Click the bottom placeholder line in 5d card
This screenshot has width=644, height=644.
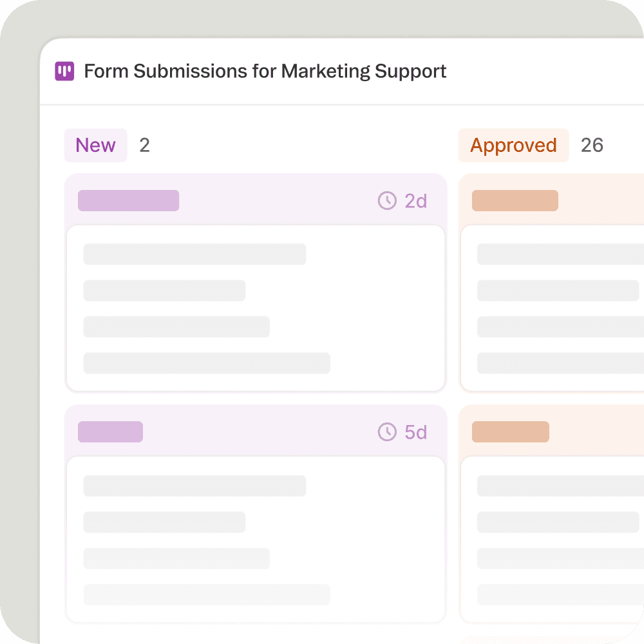coord(207,595)
